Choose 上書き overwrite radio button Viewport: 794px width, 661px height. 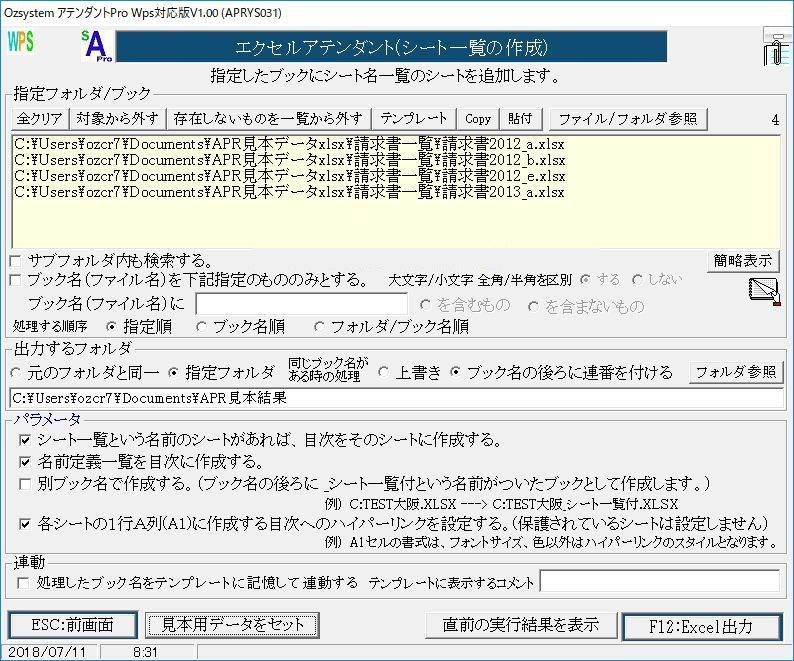pos(384,372)
